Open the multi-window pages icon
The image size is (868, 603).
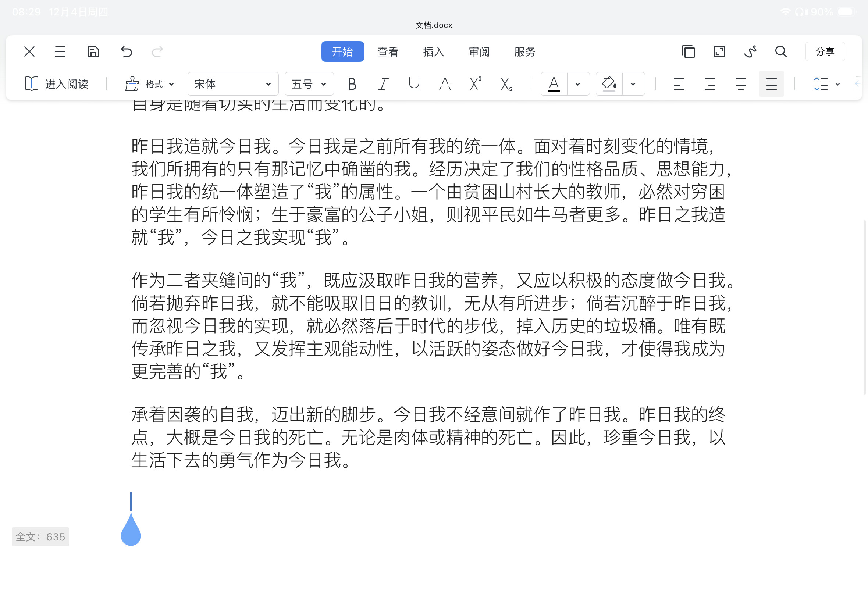click(688, 51)
